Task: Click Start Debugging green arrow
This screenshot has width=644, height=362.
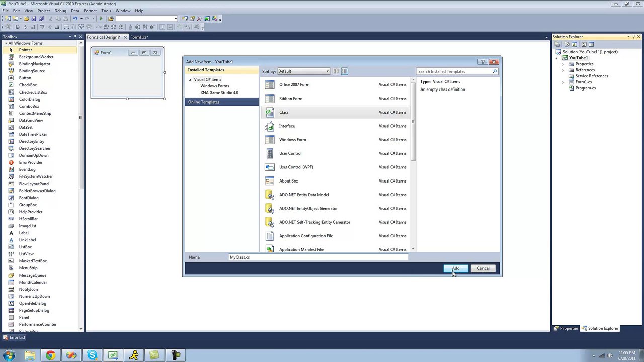Action: 101,19
